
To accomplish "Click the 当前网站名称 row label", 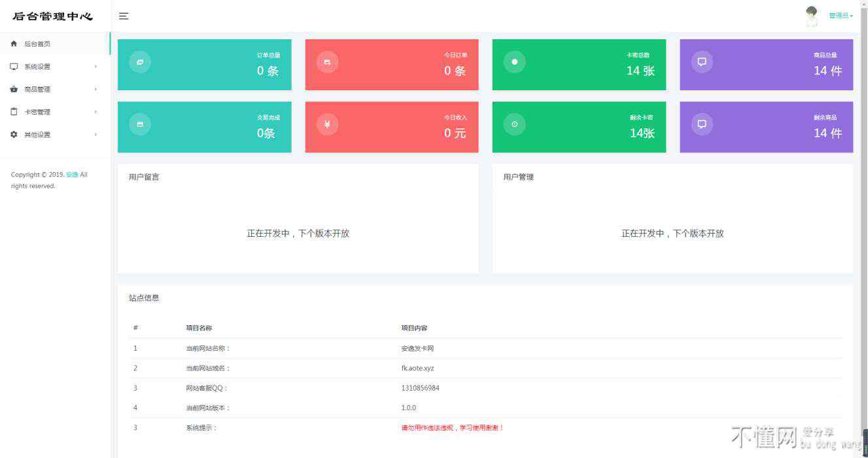I will coord(208,348).
